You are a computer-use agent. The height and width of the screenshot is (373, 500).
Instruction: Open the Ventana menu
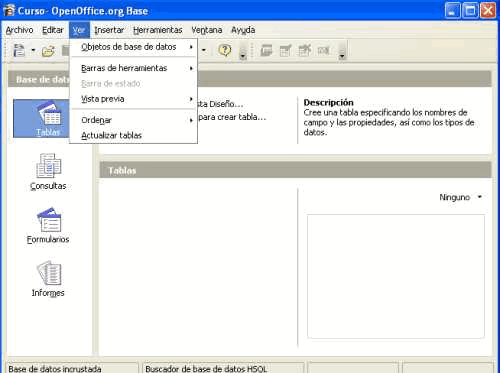point(207,30)
